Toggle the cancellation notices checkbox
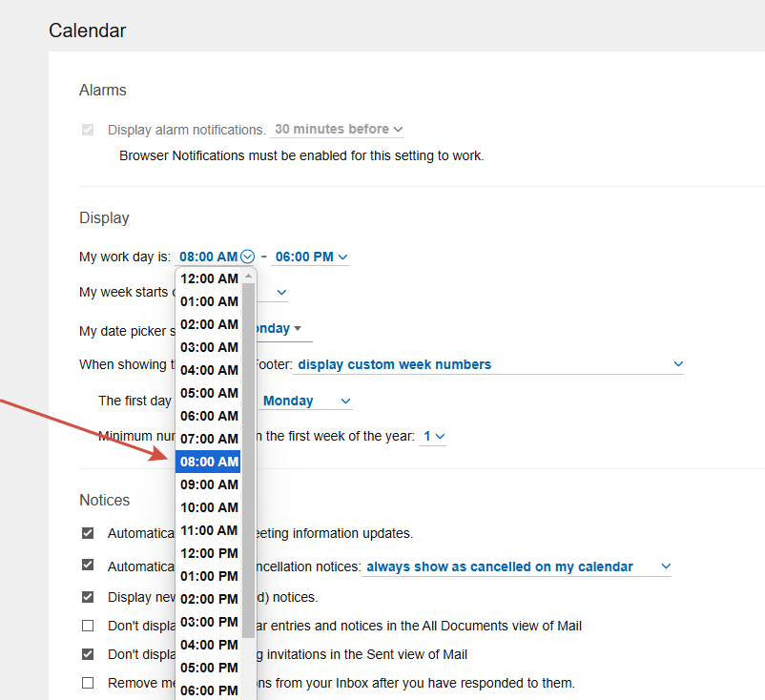765x700 pixels. 88,565
